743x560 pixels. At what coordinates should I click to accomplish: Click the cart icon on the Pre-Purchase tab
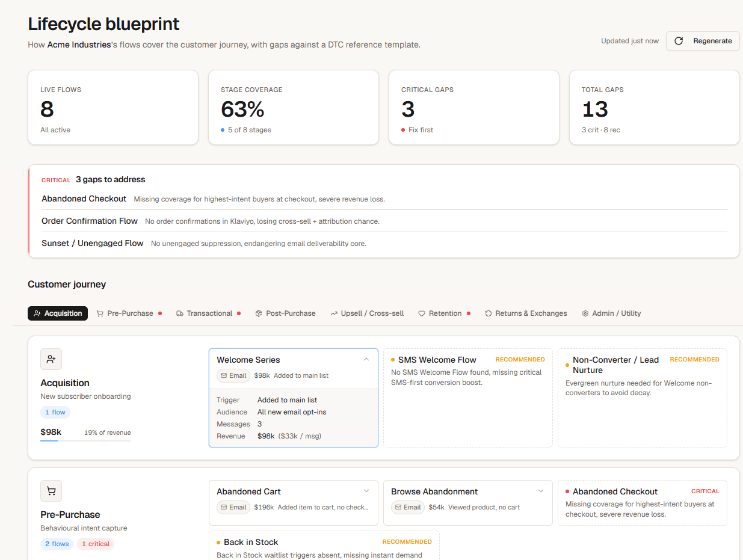click(x=100, y=313)
